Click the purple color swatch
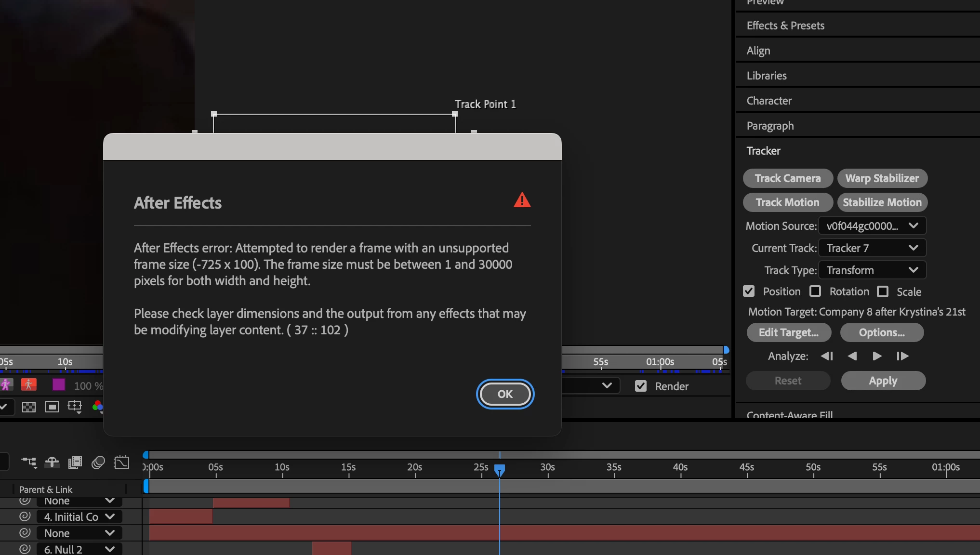980x555 pixels. 59,384
